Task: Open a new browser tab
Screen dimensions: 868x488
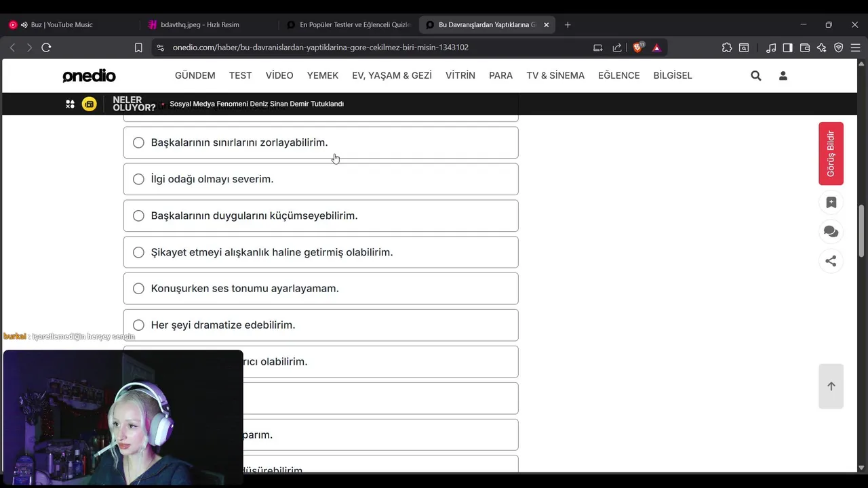Action: click(568, 24)
